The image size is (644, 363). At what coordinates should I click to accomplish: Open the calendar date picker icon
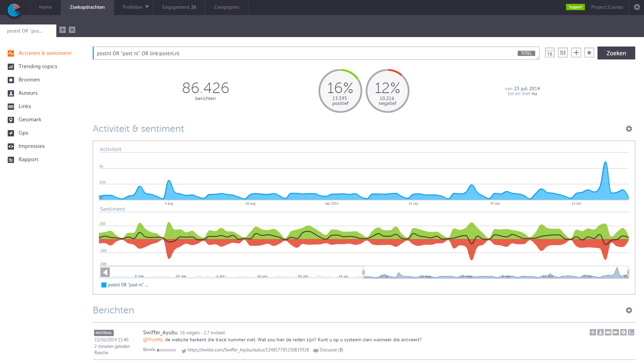pos(550,53)
